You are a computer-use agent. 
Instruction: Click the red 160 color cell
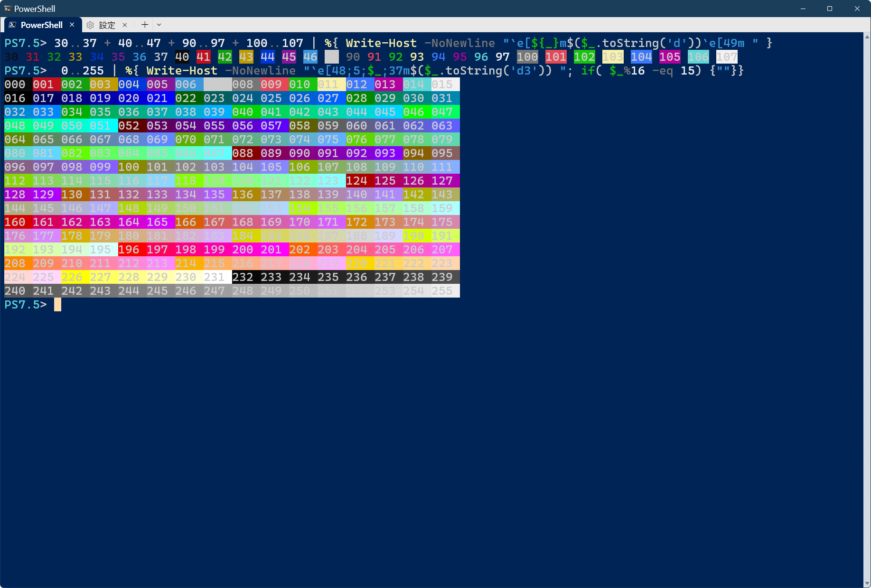click(15, 222)
